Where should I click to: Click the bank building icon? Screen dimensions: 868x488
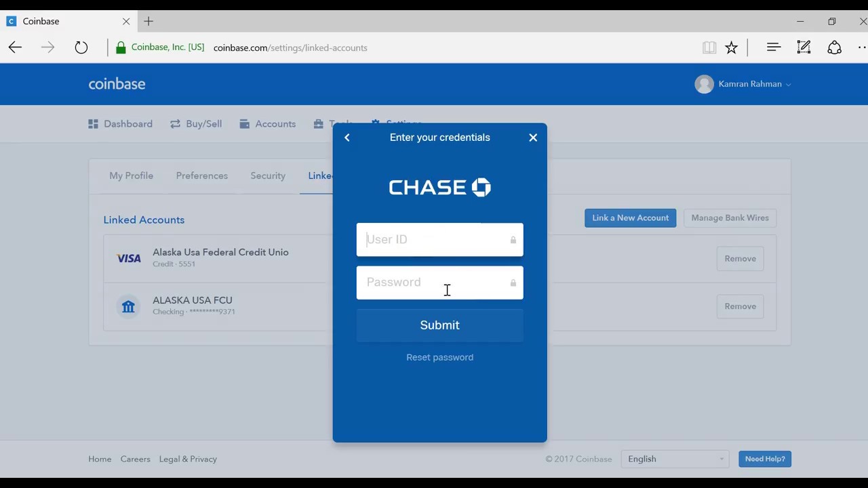[128, 306]
